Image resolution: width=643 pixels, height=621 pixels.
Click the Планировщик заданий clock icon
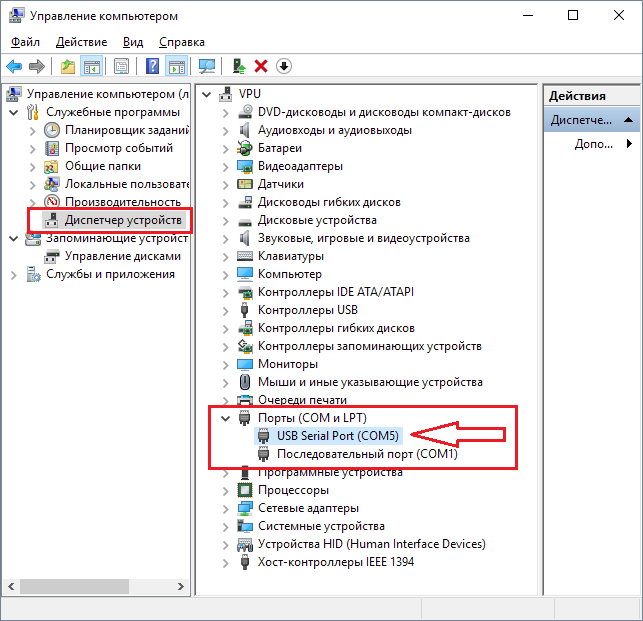[52, 130]
